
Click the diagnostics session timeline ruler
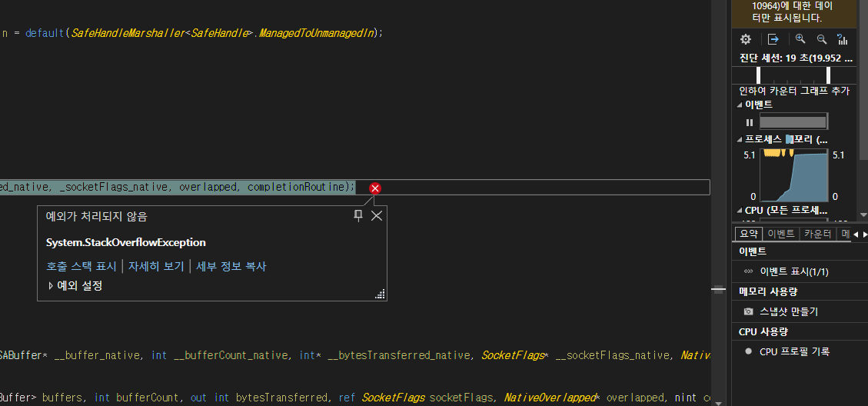tap(795, 75)
